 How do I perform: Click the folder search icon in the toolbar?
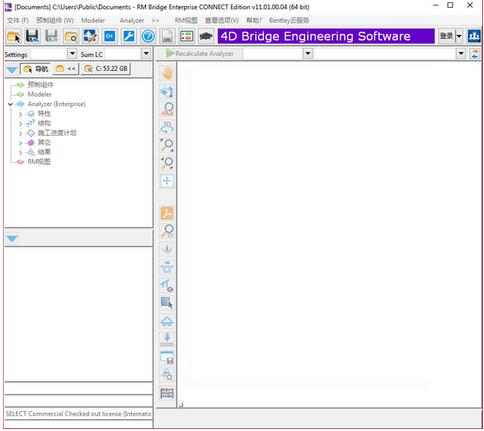pyautogui.click(x=71, y=36)
